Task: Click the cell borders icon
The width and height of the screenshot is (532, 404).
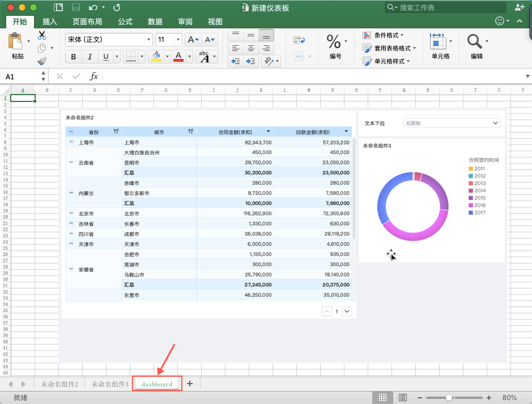Action: 131,57
